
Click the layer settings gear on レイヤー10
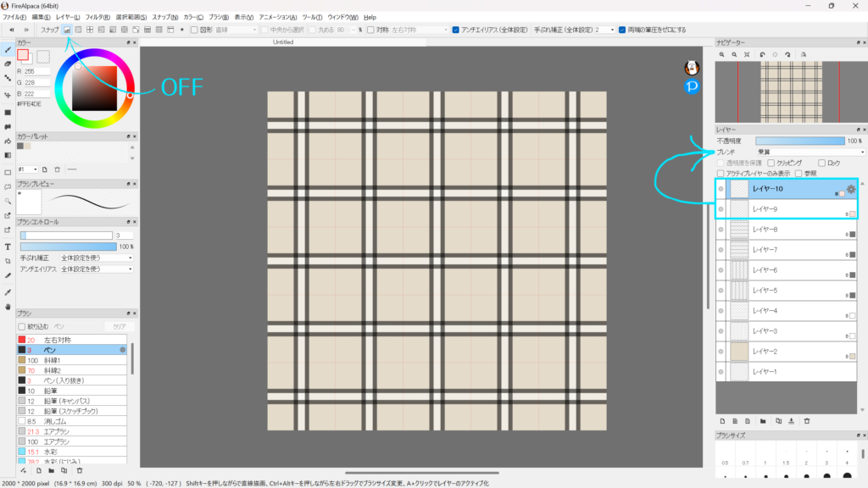pos(851,189)
